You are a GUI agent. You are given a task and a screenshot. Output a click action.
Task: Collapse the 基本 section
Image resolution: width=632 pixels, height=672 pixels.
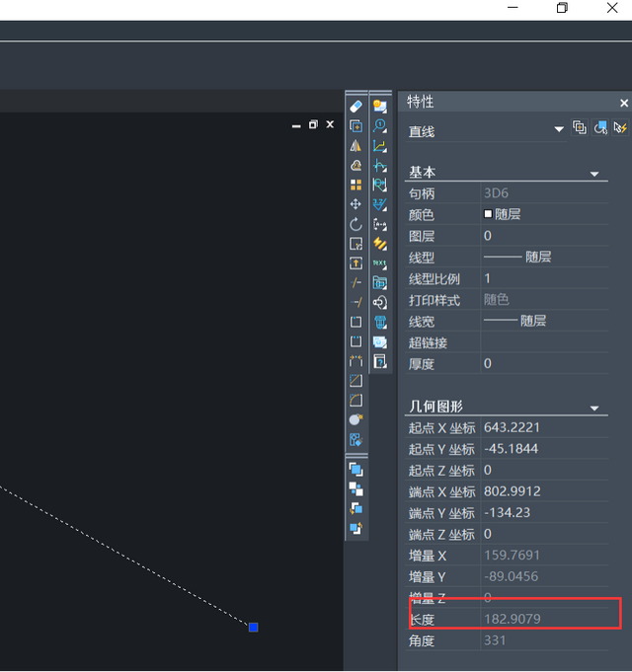pyautogui.click(x=594, y=174)
